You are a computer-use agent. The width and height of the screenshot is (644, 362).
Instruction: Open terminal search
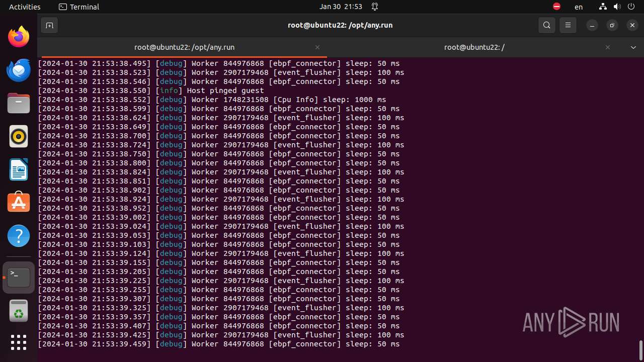(x=547, y=25)
